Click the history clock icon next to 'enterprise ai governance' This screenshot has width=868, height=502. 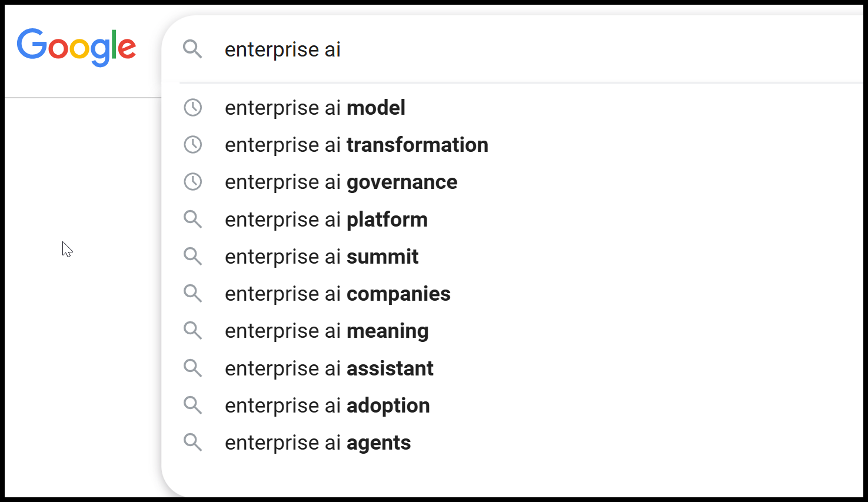click(193, 182)
